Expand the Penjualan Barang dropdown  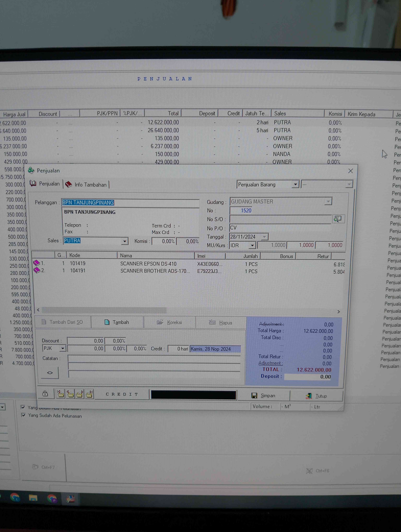click(x=295, y=185)
